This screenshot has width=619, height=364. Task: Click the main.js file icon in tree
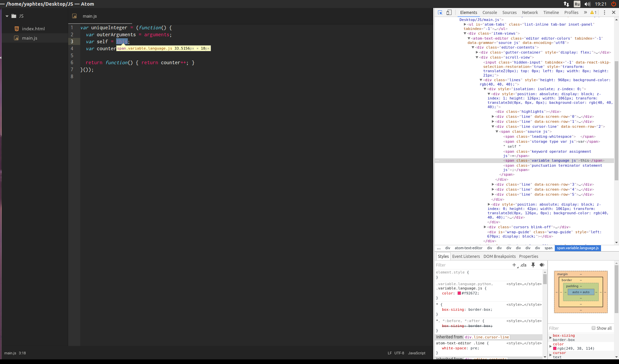point(16,38)
